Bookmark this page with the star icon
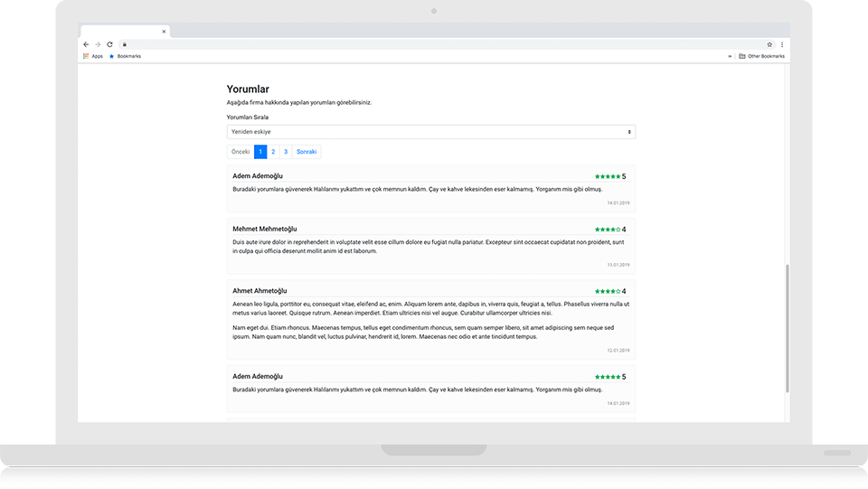 tap(769, 44)
